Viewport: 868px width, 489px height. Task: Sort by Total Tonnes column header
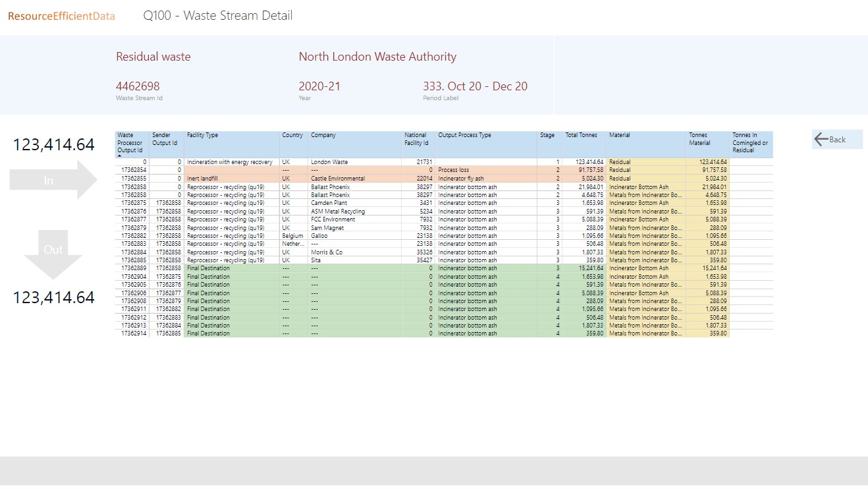582,135
